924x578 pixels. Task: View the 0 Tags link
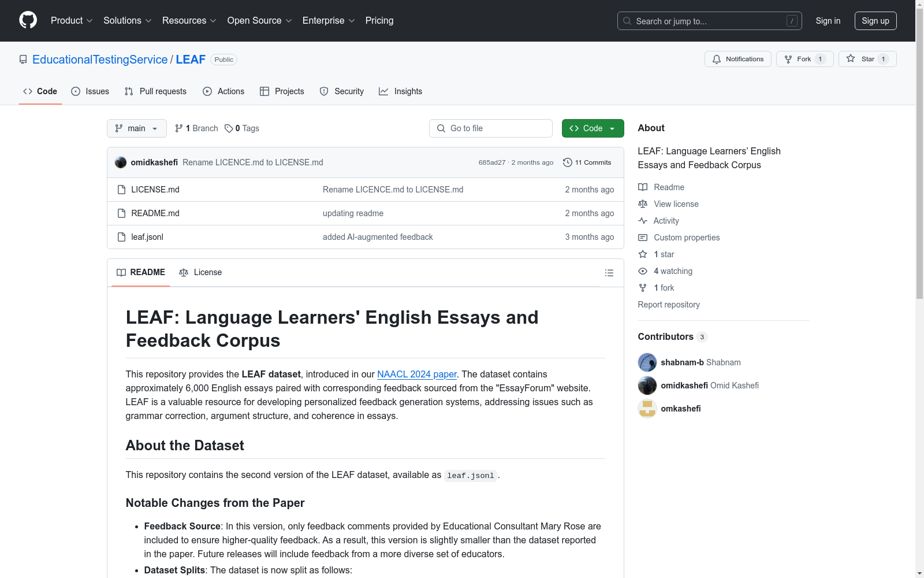tap(242, 128)
